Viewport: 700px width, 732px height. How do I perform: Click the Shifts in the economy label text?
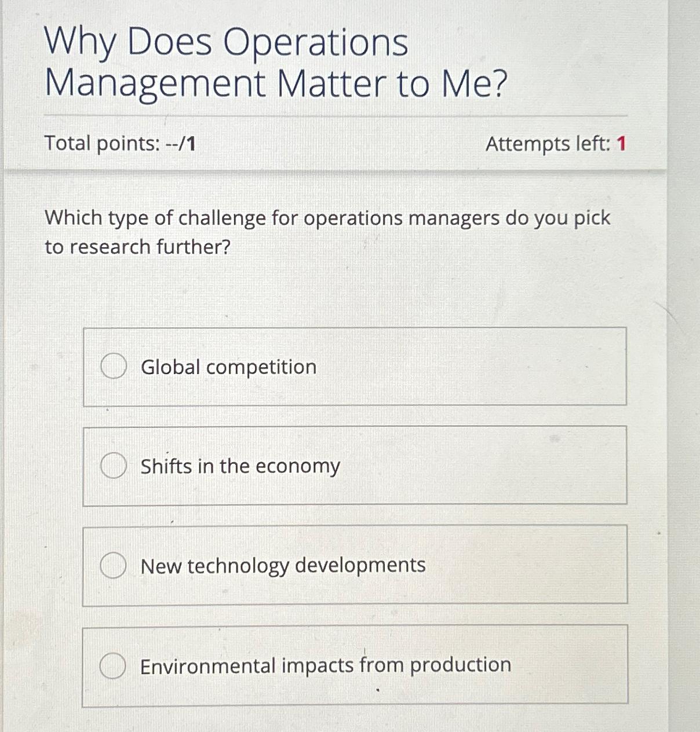click(x=240, y=466)
